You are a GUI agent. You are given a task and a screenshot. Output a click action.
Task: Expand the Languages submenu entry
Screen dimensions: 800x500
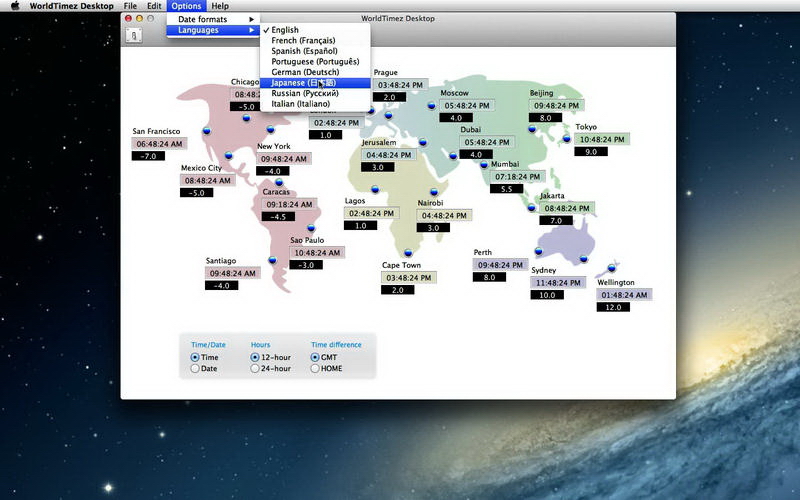212,30
